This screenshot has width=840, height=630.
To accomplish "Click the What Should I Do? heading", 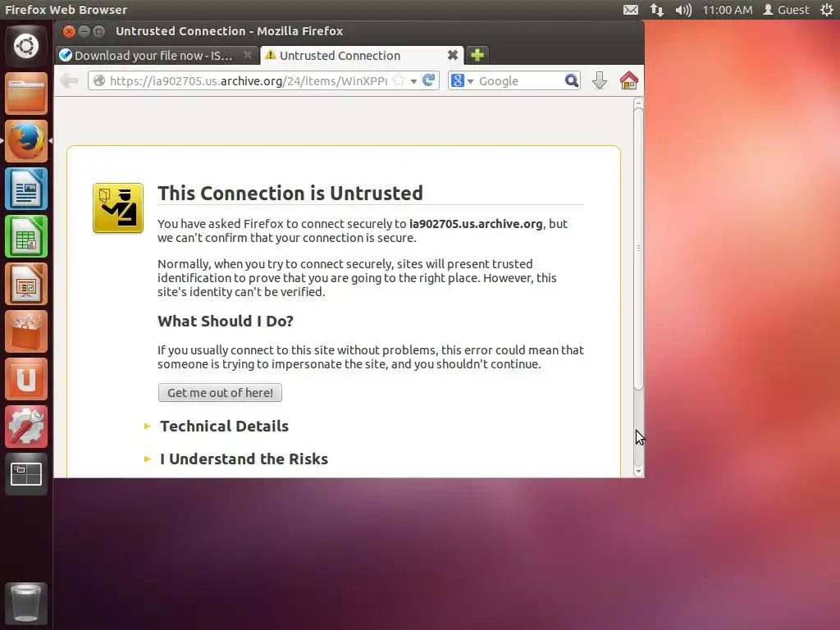I will (x=226, y=321).
